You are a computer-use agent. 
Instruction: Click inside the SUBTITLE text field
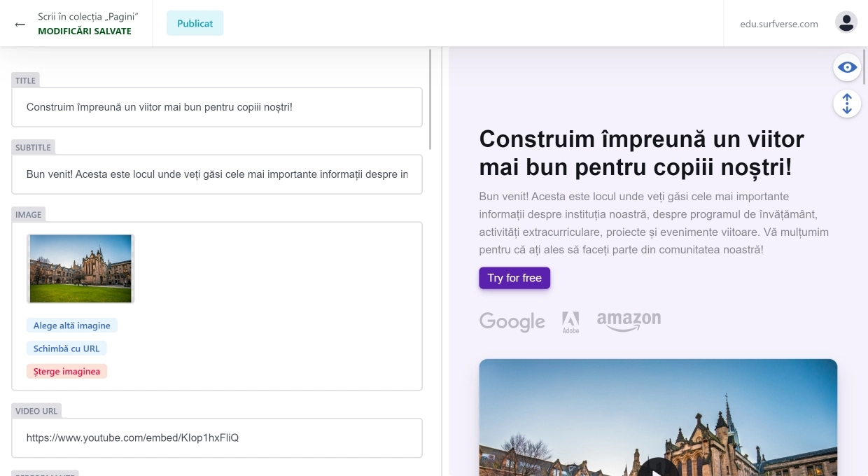(217, 174)
